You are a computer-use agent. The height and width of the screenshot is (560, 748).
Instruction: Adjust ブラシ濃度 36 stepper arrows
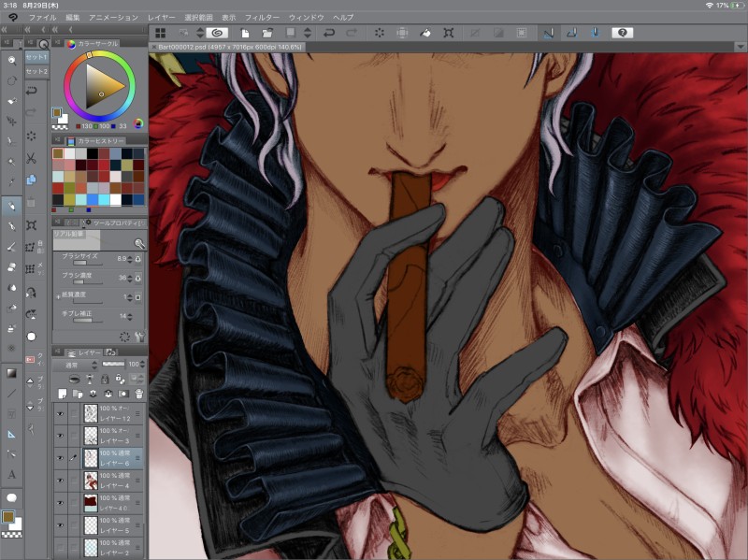[x=129, y=278]
